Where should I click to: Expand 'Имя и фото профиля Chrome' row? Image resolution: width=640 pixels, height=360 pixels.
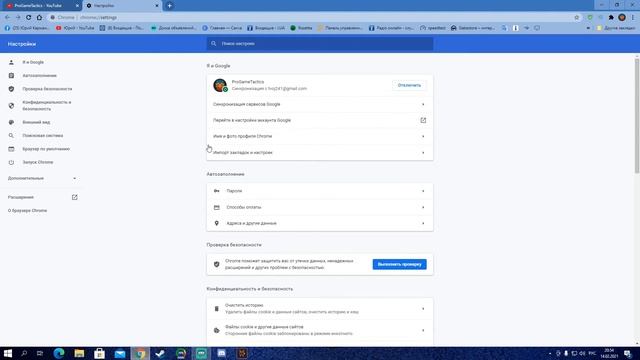coord(320,136)
